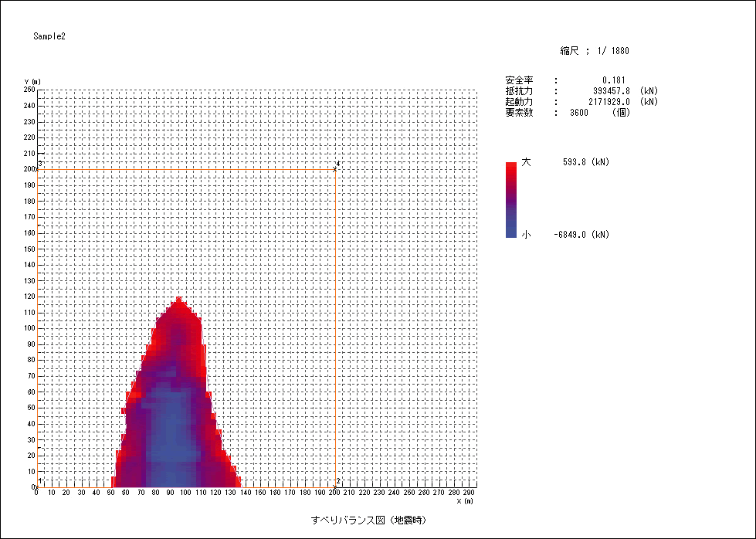This screenshot has width=756, height=539.
Task: Select the 抵抗力 value 393457.8
Action: click(x=609, y=91)
